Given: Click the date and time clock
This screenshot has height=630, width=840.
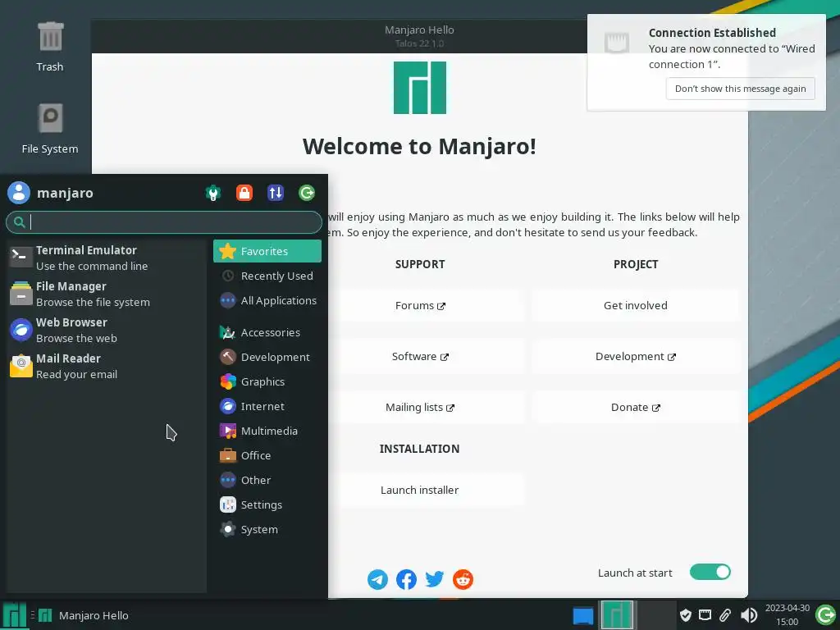Looking at the screenshot, I should 787,615.
